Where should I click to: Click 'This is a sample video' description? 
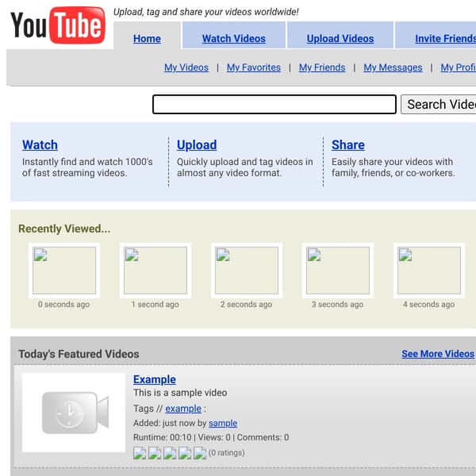coord(180,393)
